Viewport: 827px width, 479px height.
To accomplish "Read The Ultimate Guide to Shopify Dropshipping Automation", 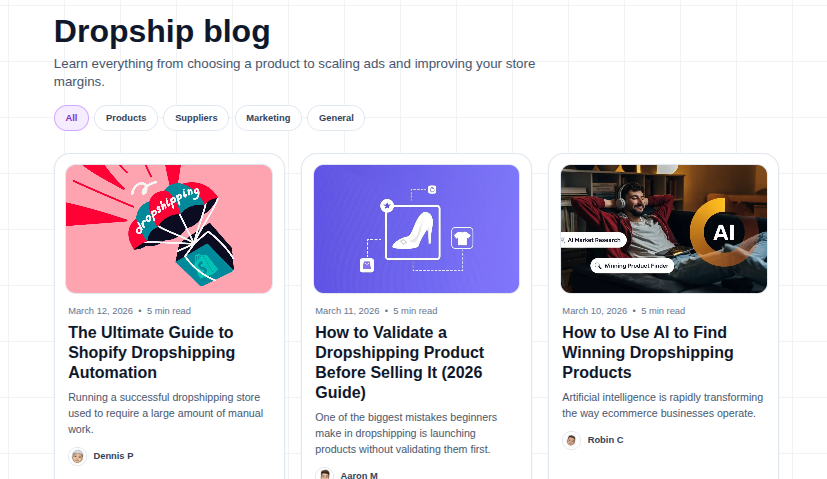I will pos(151,352).
